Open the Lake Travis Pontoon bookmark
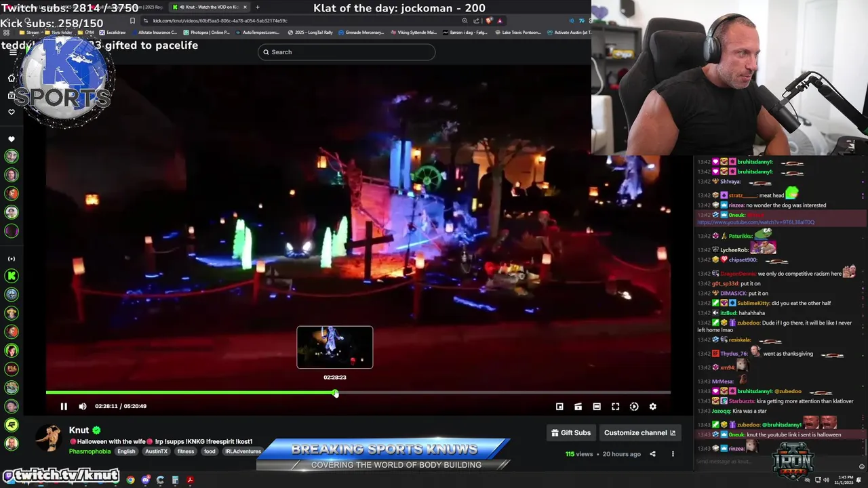The image size is (868, 488). (x=518, y=33)
